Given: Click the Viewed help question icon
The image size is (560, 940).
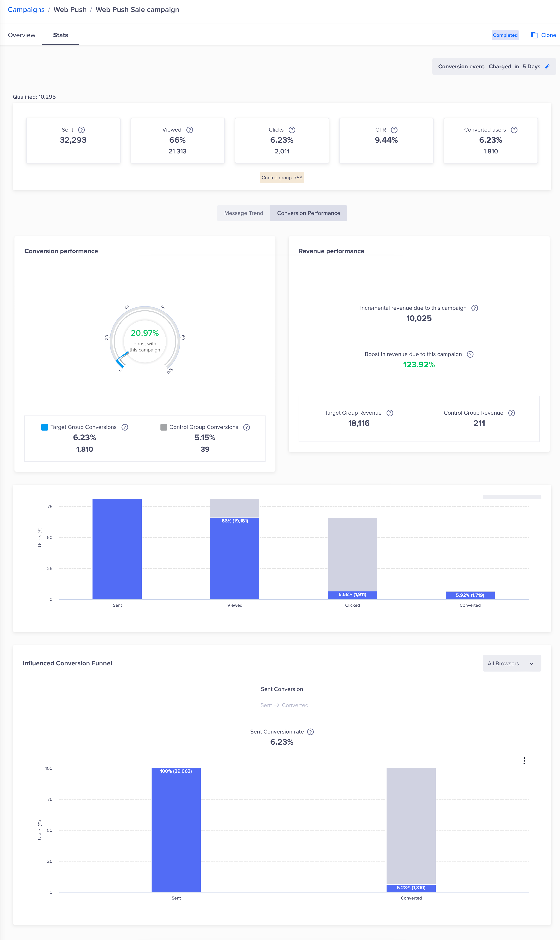Looking at the screenshot, I should coord(190,130).
